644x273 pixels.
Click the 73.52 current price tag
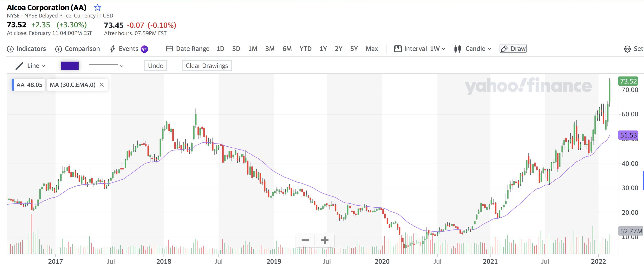tap(628, 81)
